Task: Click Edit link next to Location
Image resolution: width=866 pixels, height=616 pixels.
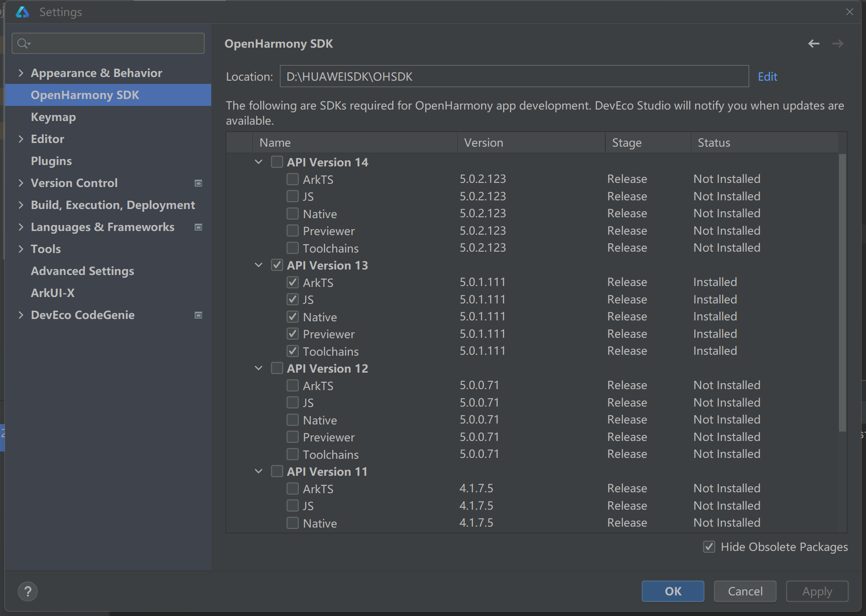Action: pyautogui.click(x=767, y=77)
